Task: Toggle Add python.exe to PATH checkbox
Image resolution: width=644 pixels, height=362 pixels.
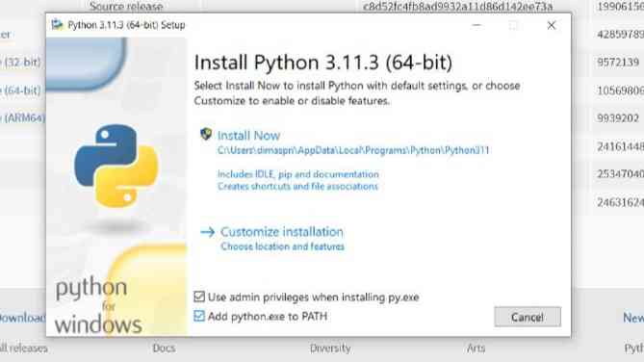Action: tap(199, 316)
